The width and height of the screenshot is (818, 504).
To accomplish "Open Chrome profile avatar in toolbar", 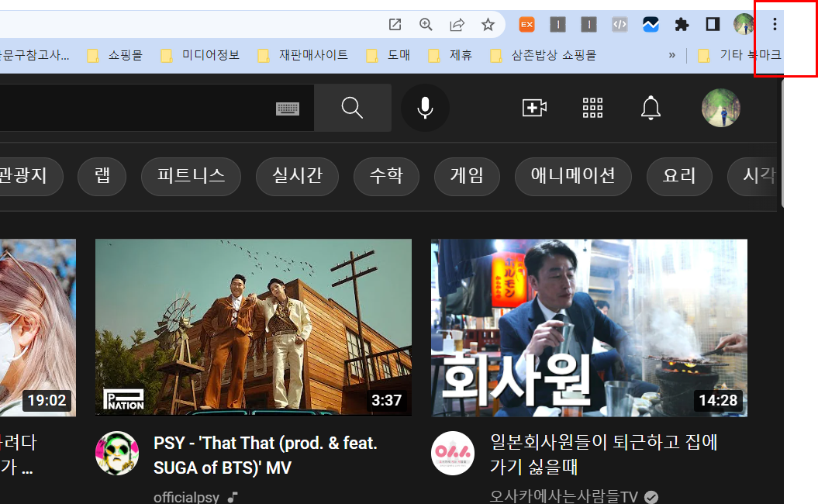I will tap(744, 24).
